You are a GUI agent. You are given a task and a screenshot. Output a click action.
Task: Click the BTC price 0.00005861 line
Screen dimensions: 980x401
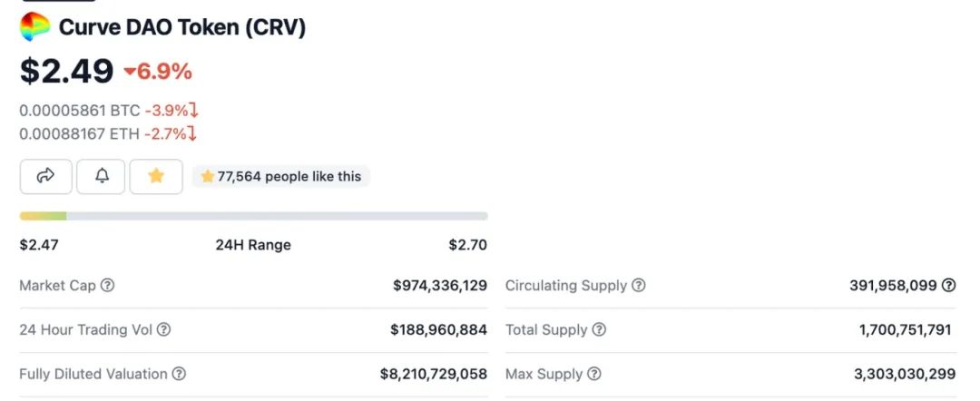tap(108, 111)
